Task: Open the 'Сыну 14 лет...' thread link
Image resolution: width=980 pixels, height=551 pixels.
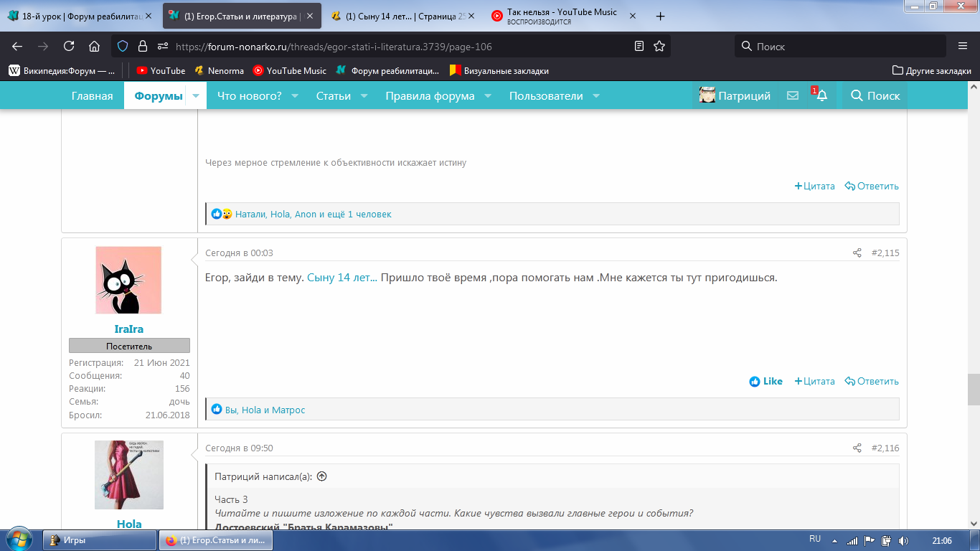Action: pyautogui.click(x=342, y=278)
